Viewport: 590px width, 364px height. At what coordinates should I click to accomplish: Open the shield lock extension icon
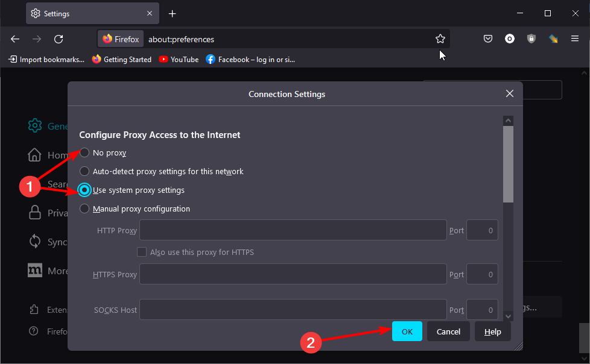[x=531, y=39]
